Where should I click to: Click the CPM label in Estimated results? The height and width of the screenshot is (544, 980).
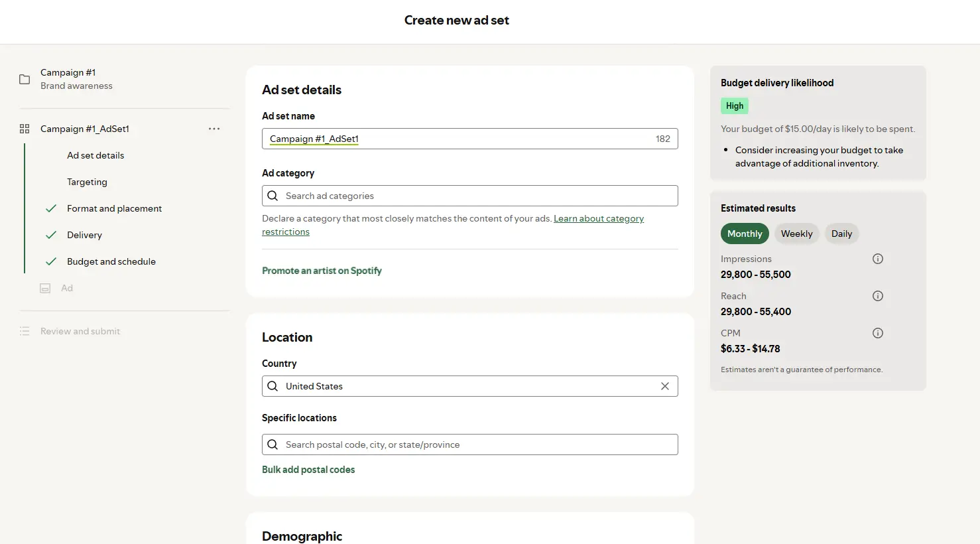(x=731, y=333)
